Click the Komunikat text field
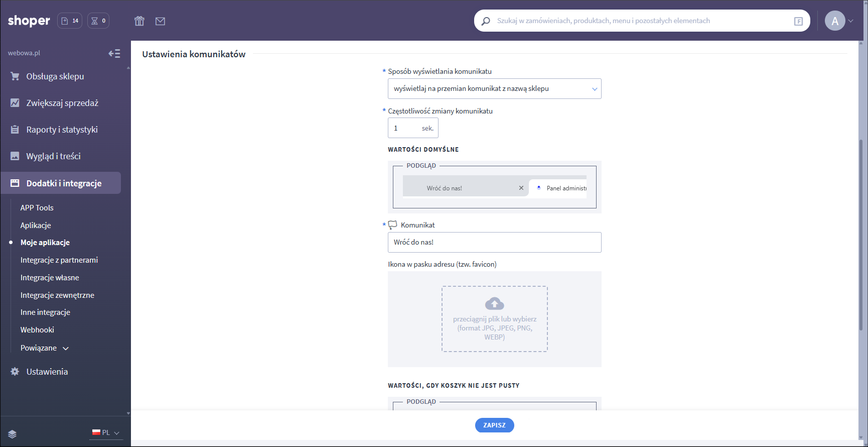868x447 pixels. pos(494,243)
